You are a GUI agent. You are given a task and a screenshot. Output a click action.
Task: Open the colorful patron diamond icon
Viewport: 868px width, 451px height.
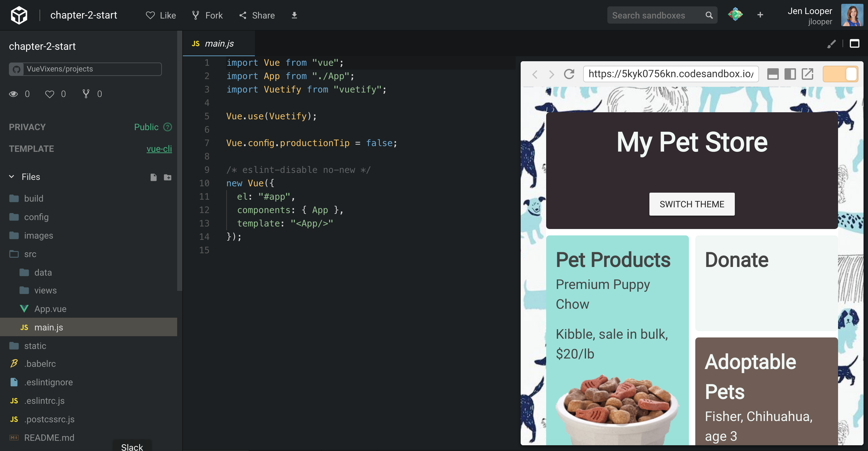pos(735,14)
